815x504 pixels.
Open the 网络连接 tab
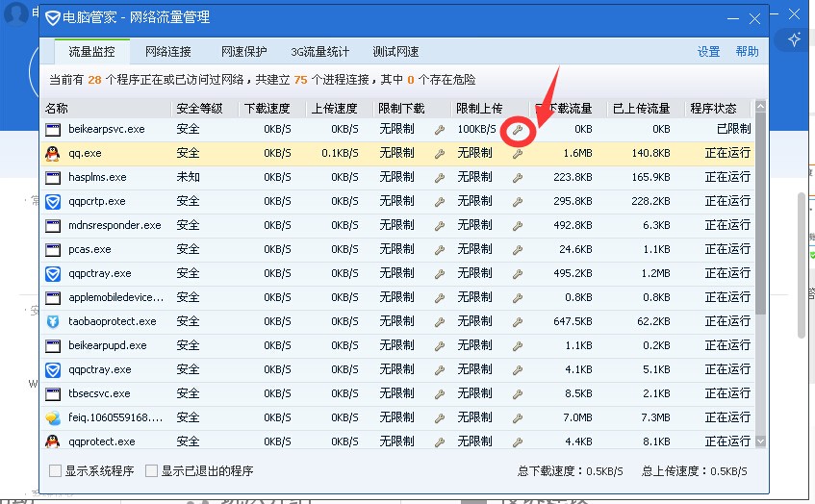[x=167, y=51]
